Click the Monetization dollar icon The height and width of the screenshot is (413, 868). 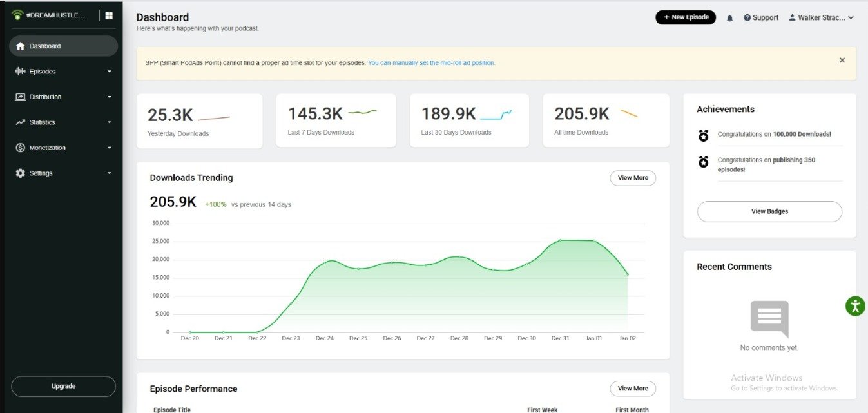(20, 148)
